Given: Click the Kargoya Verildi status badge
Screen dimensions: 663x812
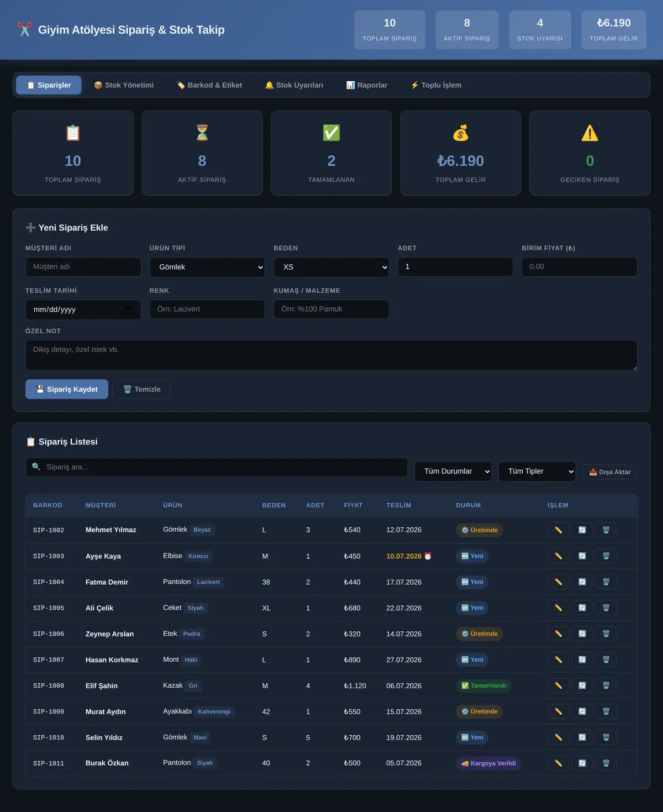Looking at the screenshot, I should click(x=488, y=763).
